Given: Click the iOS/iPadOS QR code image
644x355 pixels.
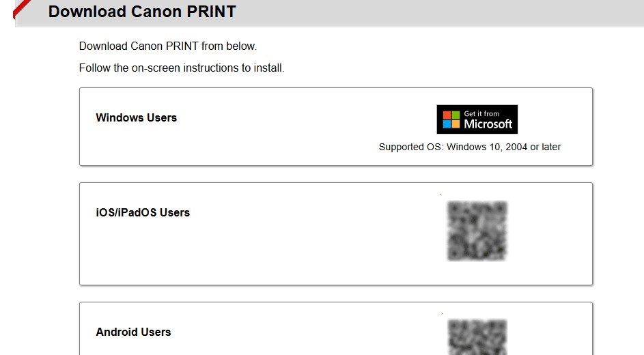Looking at the screenshot, I should click(477, 231).
